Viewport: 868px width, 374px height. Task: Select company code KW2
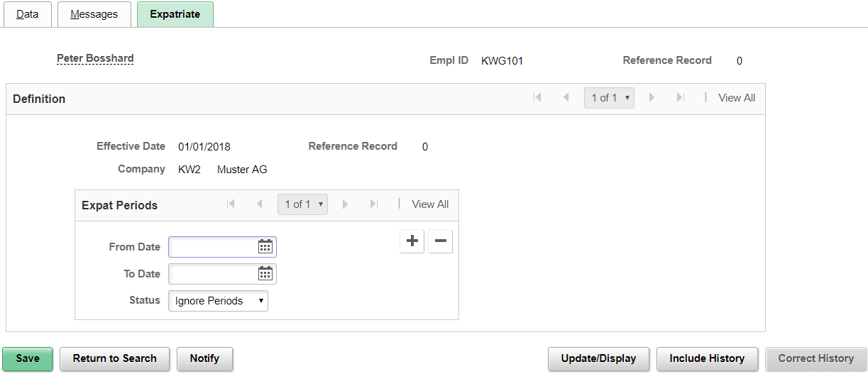(x=189, y=170)
